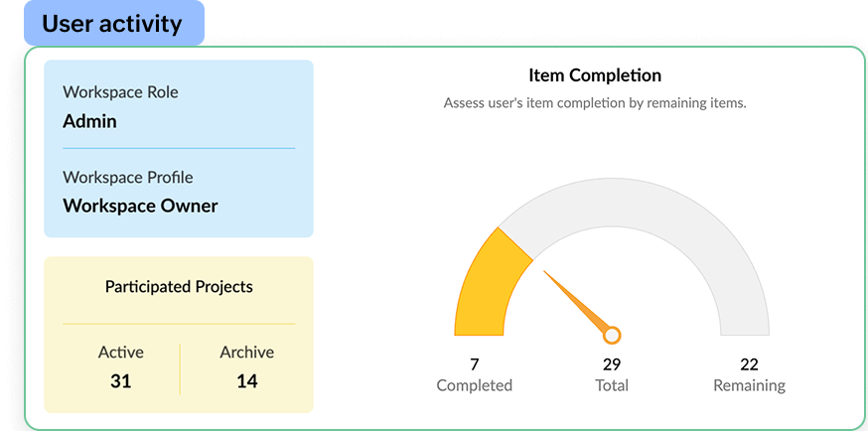
Task: Click the Total count 29
Action: click(612, 364)
